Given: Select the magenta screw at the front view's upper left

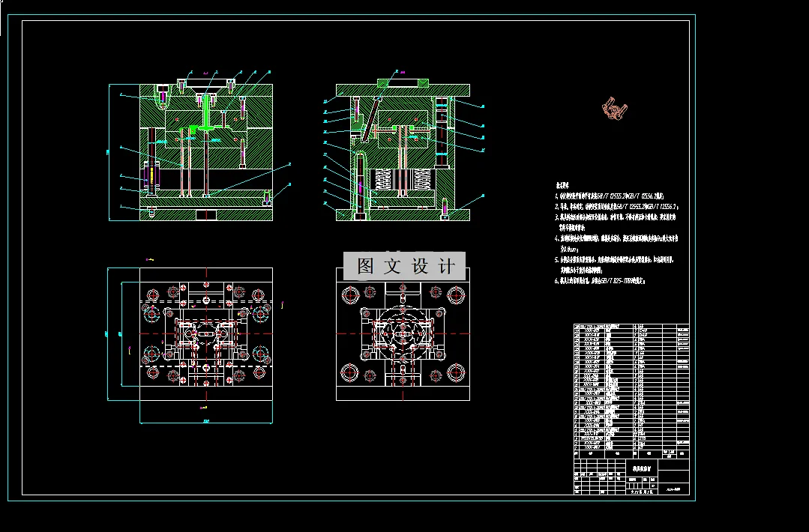Looking at the screenshot, I should coord(163,97).
